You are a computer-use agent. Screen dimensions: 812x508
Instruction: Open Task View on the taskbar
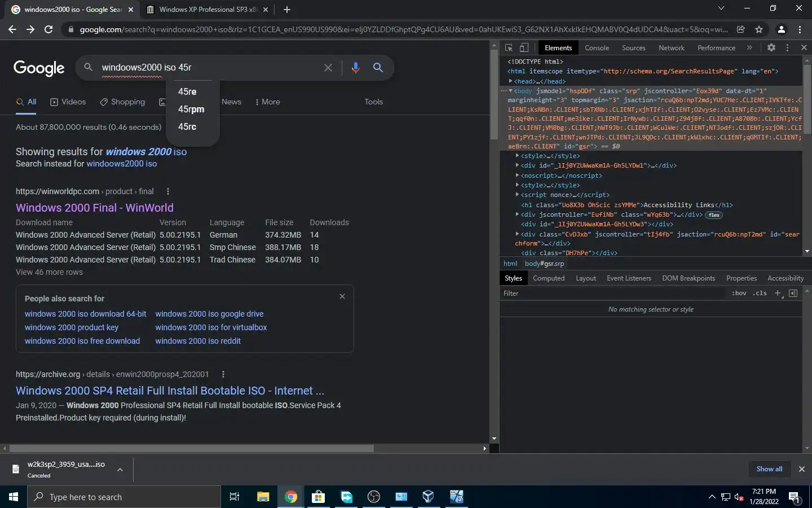(235, 497)
